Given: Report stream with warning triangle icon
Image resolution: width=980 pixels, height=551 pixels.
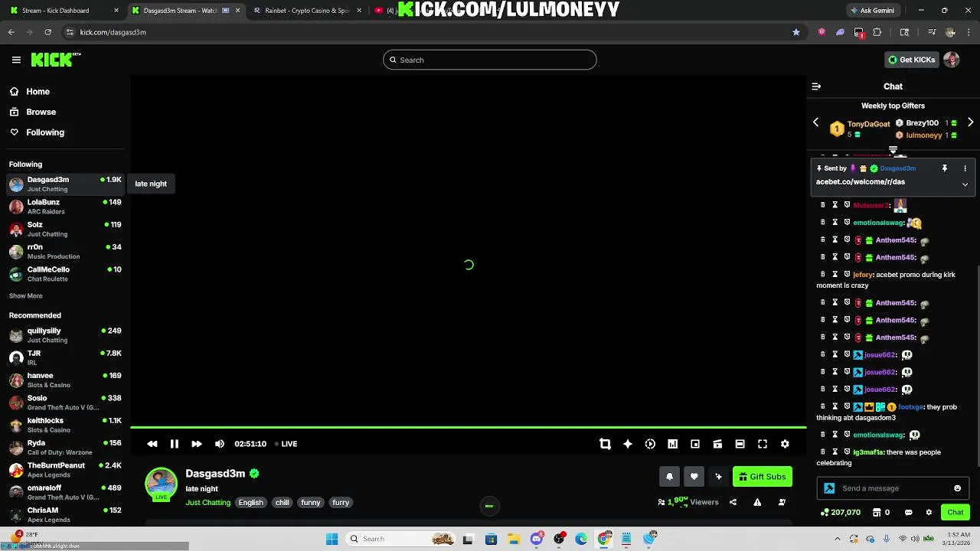Looking at the screenshot, I should 757,502.
